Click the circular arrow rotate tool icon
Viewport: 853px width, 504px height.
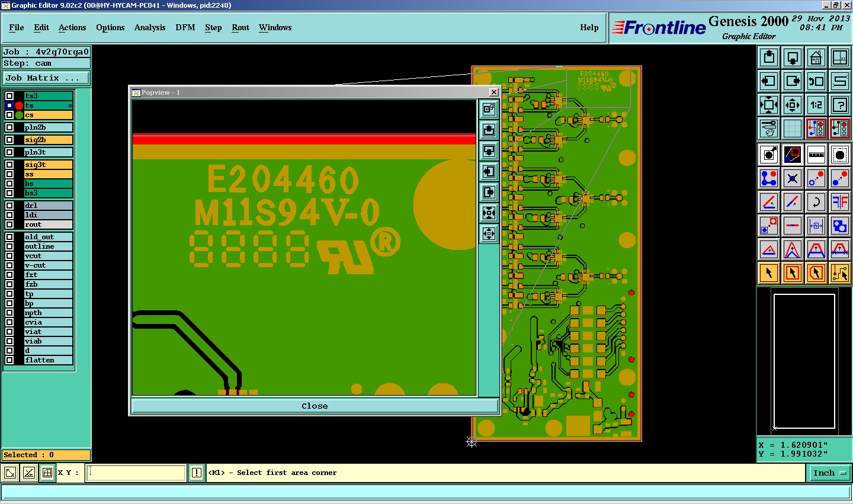point(816,202)
